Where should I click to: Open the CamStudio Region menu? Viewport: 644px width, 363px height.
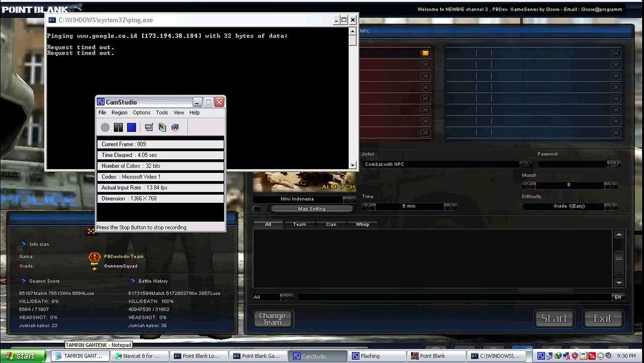click(x=119, y=112)
